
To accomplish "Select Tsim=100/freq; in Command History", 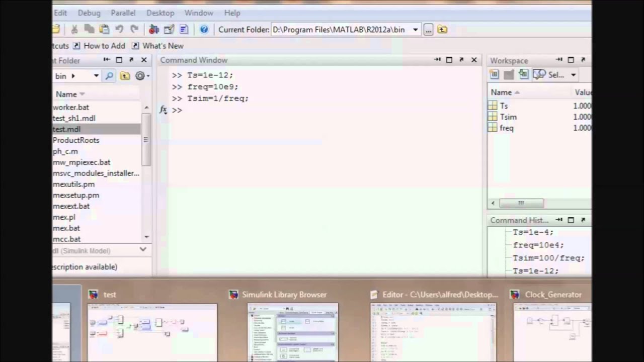I will pyautogui.click(x=549, y=258).
